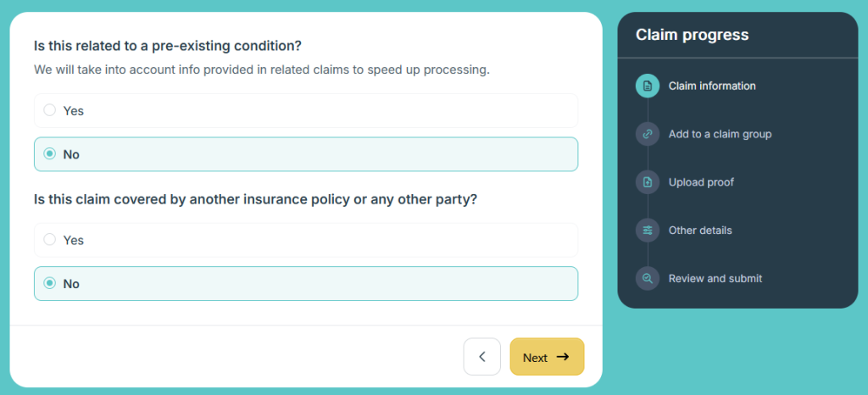Go to Add to a claim group step
Viewport: 868px width, 395px height.
tap(720, 134)
